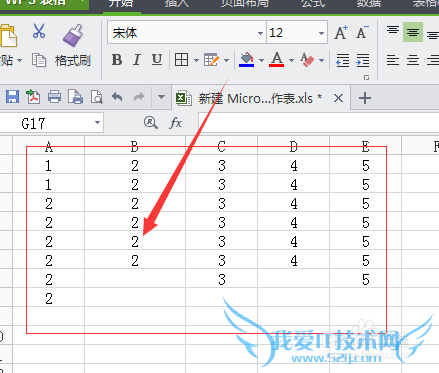Click the clear formatting eraser icon
Image resolution: width=439 pixels, height=373 pixels.
tap(307, 60)
